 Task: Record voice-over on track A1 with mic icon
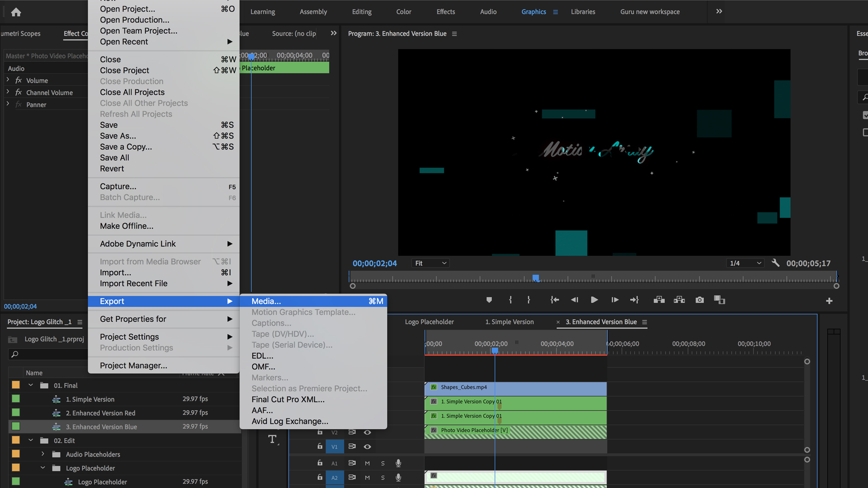(x=398, y=463)
